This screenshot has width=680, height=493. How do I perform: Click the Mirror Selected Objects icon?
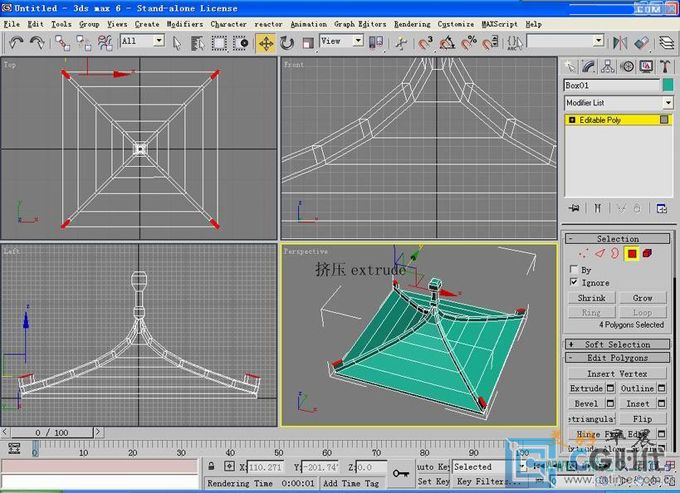[x=620, y=42]
